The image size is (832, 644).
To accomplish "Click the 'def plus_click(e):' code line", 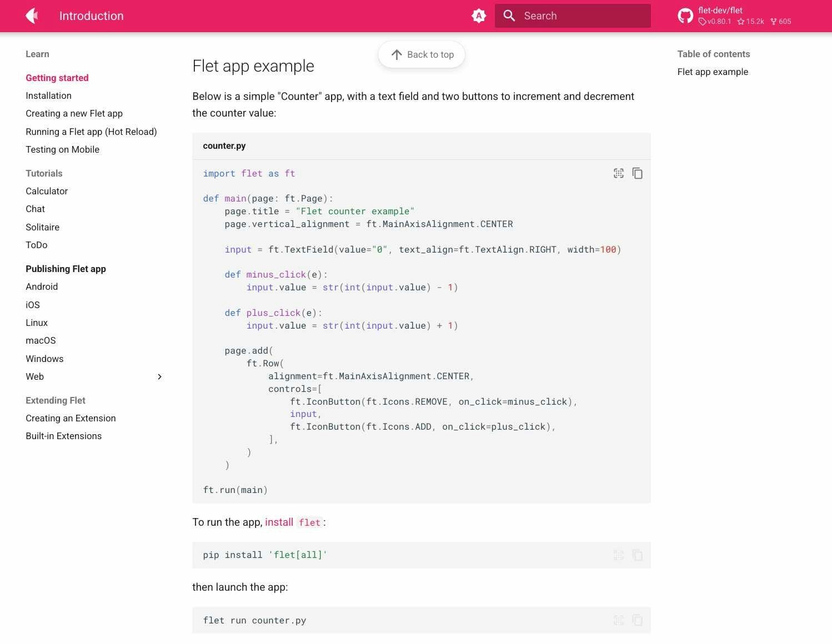I will click(x=273, y=313).
